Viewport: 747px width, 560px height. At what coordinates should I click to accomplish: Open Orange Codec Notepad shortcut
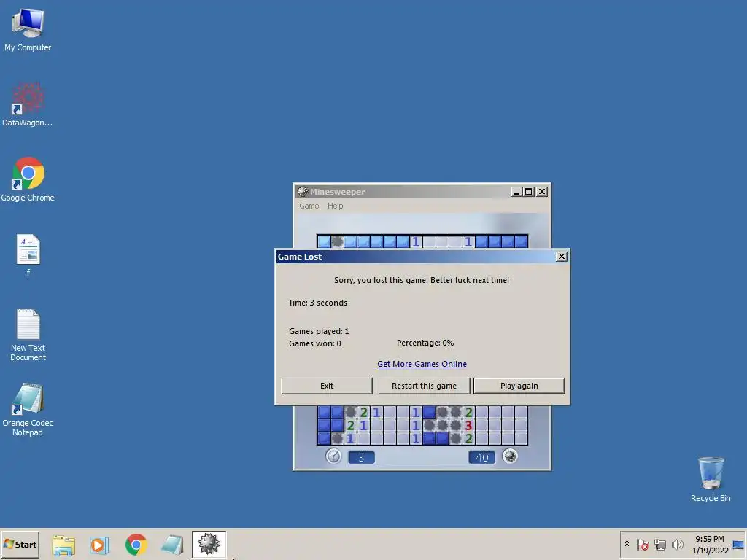(x=28, y=410)
